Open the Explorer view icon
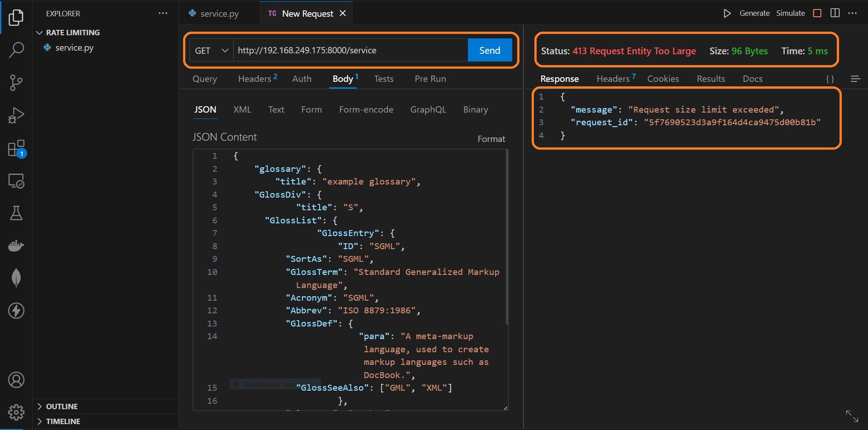 (x=16, y=17)
